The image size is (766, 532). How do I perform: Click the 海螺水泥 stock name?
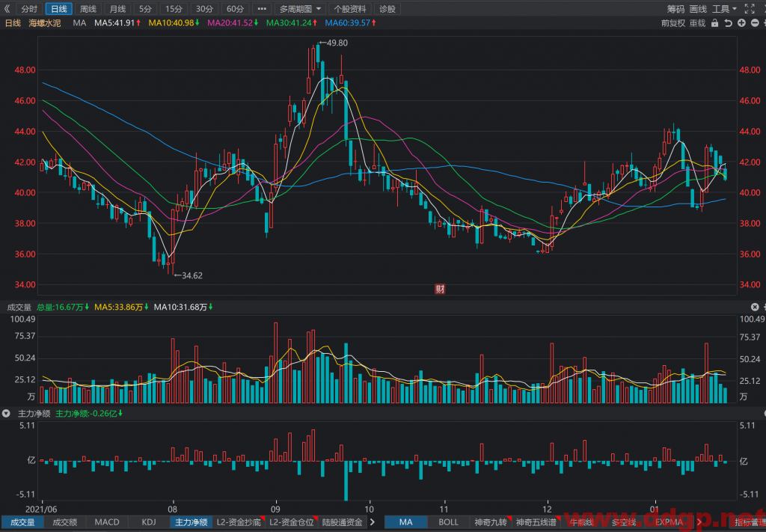[x=45, y=23]
